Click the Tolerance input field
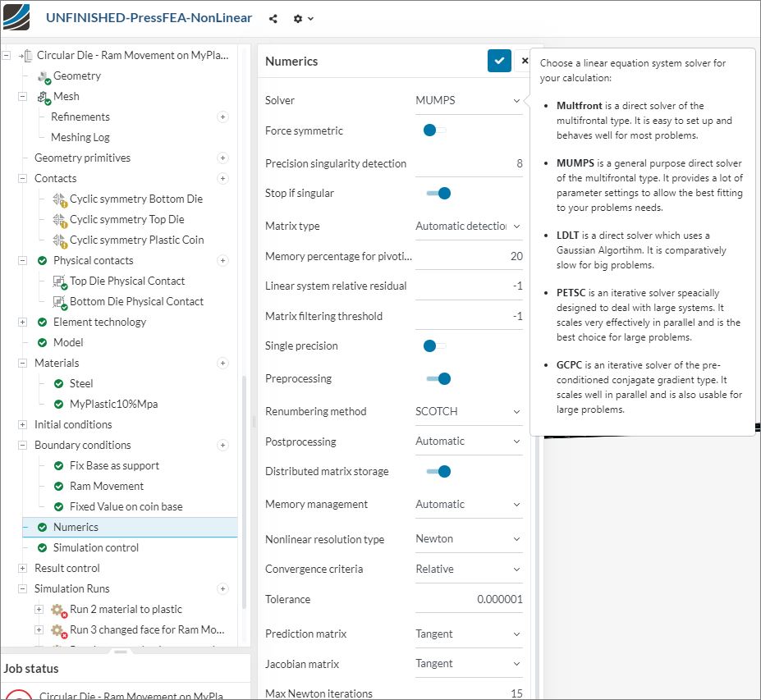Screen dimensions: 761x700 469,600
